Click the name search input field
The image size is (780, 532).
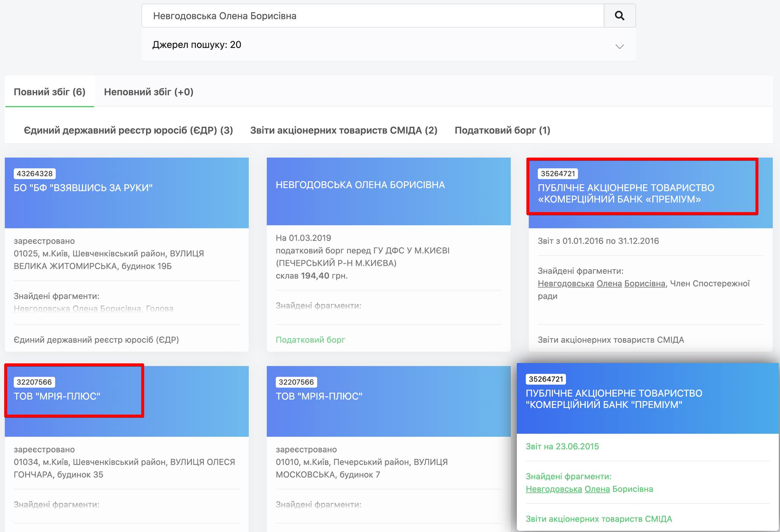point(372,16)
